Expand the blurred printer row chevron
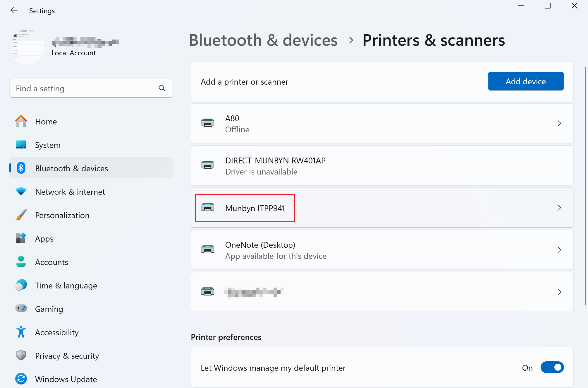The width and height of the screenshot is (588, 388). tap(559, 292)
